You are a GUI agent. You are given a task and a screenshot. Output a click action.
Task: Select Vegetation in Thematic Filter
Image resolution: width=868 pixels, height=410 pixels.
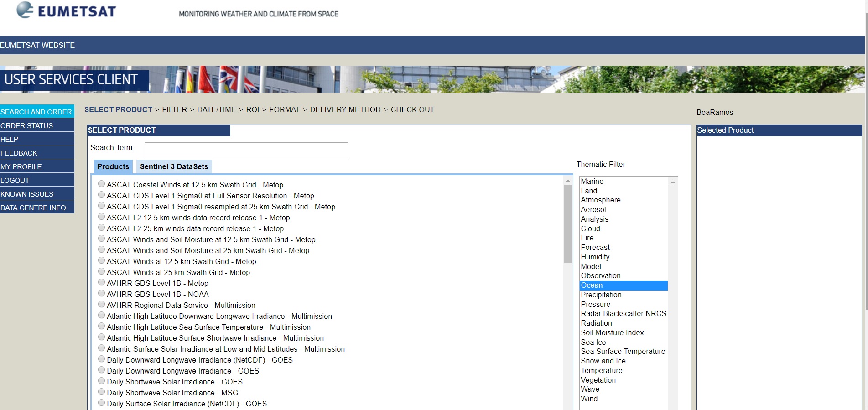[624, 380]
